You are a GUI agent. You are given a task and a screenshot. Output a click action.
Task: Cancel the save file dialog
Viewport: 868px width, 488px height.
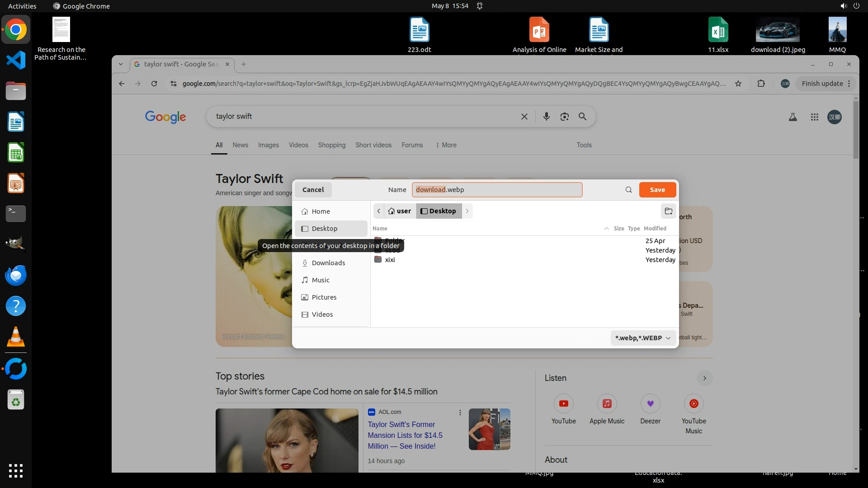coord(313,190)
